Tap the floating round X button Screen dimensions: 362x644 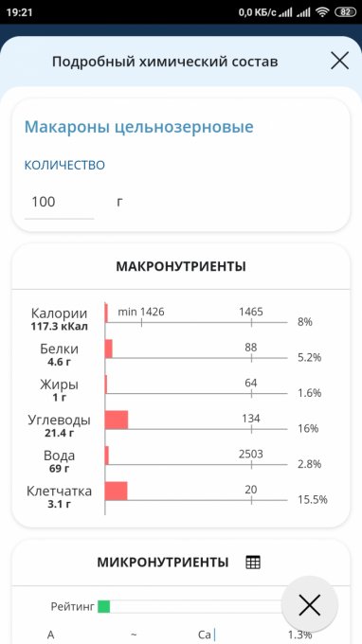point(309,605)
